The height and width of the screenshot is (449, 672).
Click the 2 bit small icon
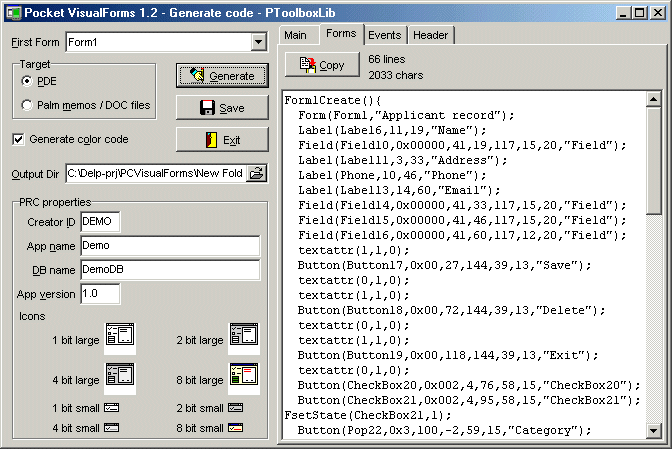coord(235,408)
